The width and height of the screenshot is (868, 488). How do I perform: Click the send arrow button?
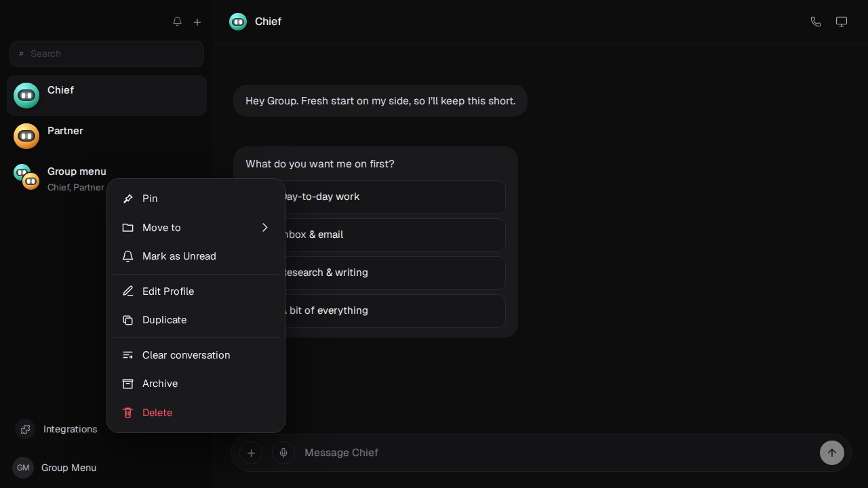pos(832,453)
